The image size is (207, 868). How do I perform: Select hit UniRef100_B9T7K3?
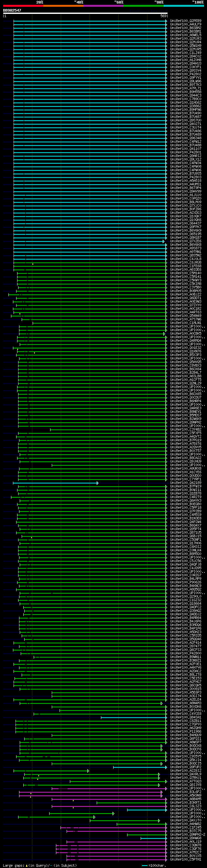point(186,85)
